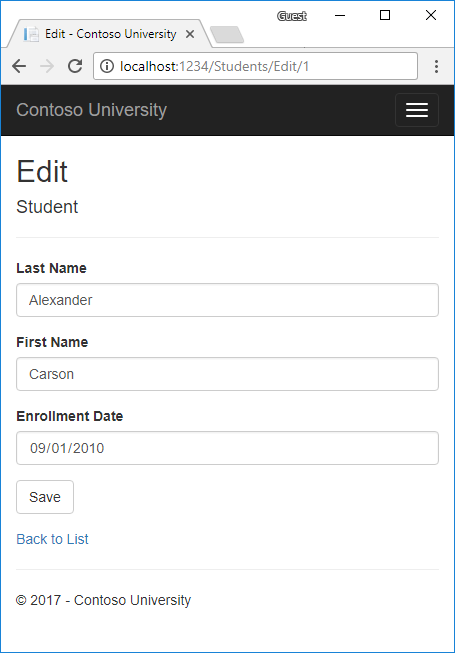Click the page favicon on the tab

click(x=31, y=34)
